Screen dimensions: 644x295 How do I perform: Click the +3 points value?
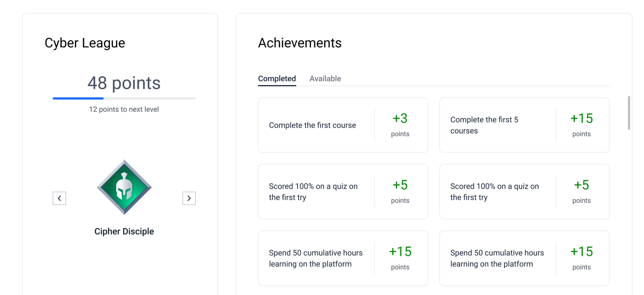pyautogui.click(x=400, y=118)
